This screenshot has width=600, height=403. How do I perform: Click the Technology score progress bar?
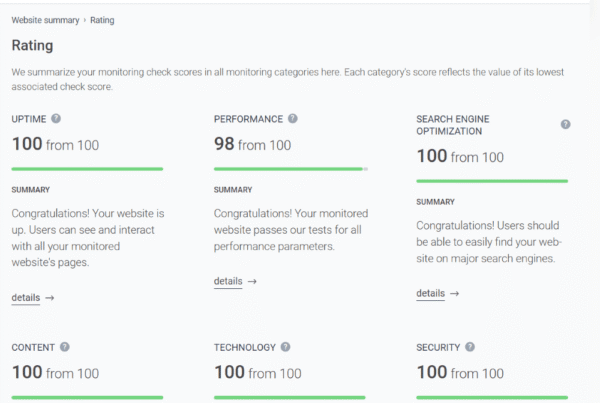290,397
